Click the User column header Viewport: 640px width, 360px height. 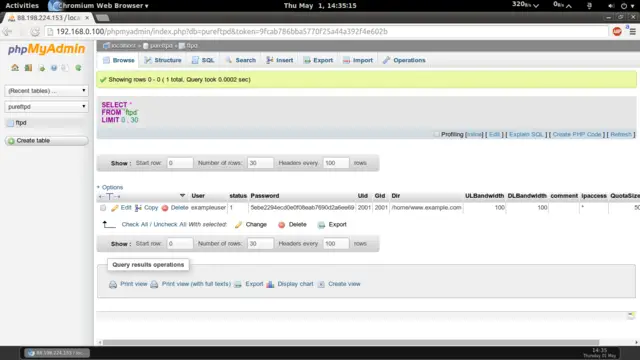[198, 196]
